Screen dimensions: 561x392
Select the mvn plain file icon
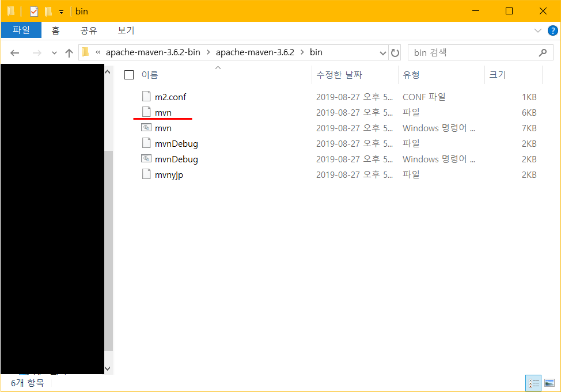146,112
